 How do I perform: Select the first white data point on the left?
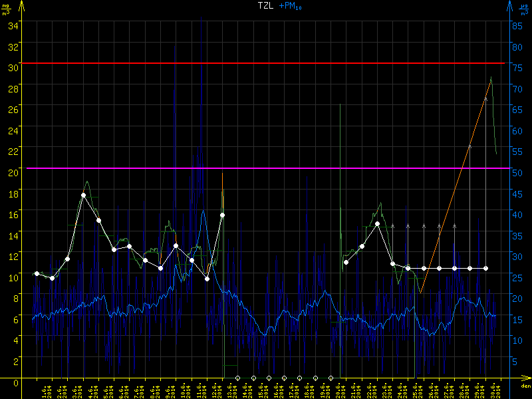37,273
